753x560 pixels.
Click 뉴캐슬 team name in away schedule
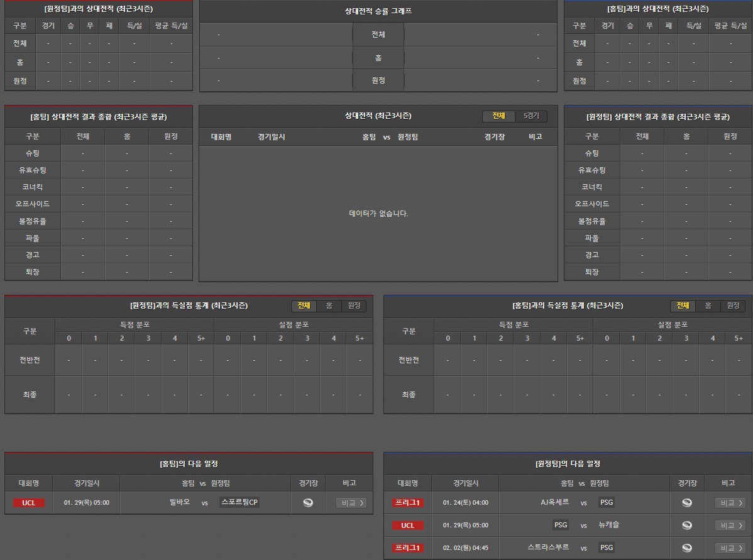click(x=609, y=525)
